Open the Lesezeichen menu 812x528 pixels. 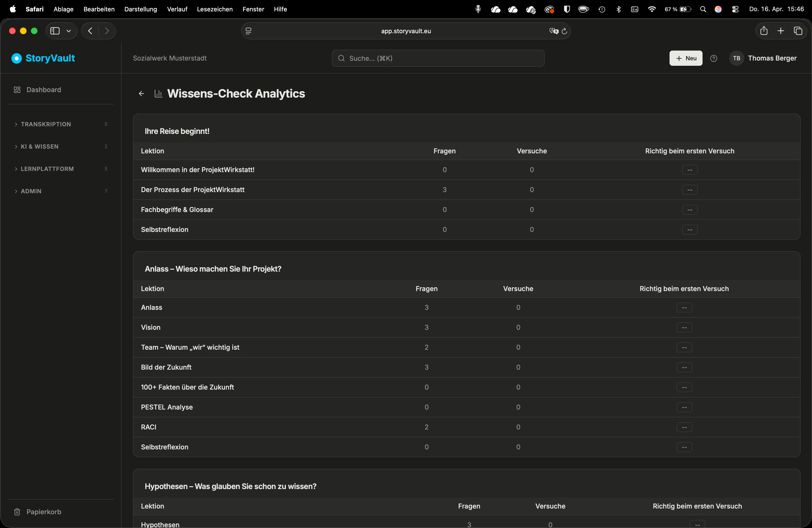(215, 9)
